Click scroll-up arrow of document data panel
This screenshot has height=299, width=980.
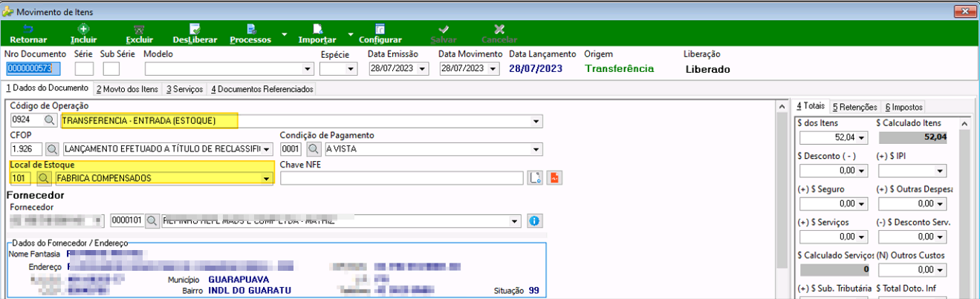click(780, 107)
